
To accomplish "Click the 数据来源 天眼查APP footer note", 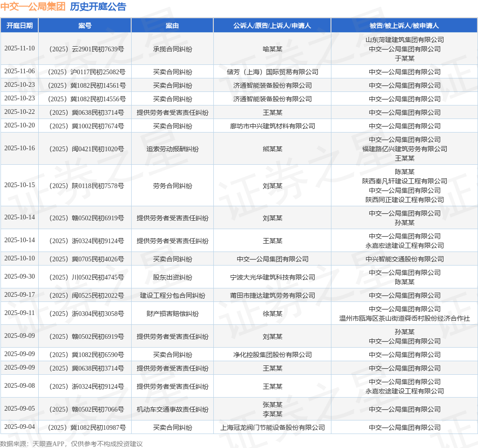I will point(71,444).
